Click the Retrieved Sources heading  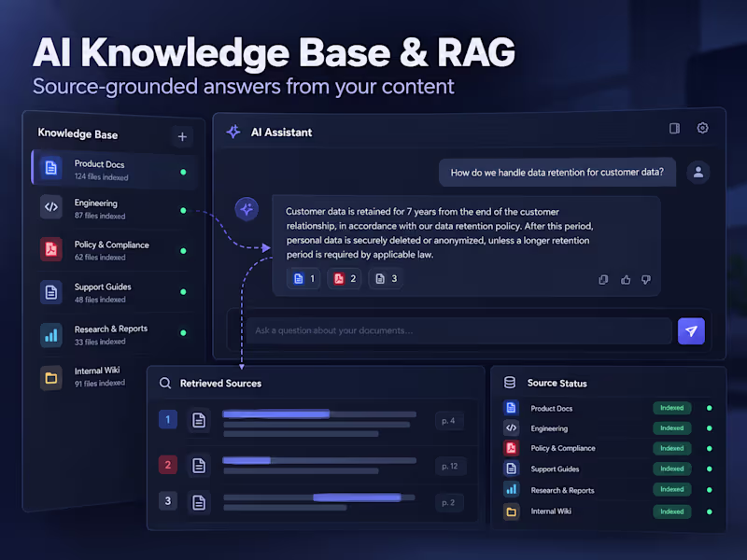tap(220, 384)
